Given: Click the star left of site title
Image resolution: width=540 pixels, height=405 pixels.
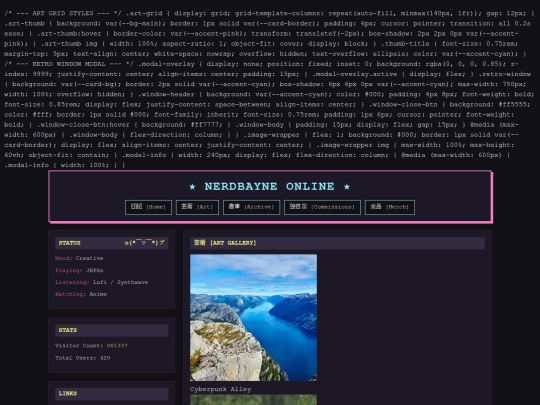Looking at the screenshot, I should (192, 187).
